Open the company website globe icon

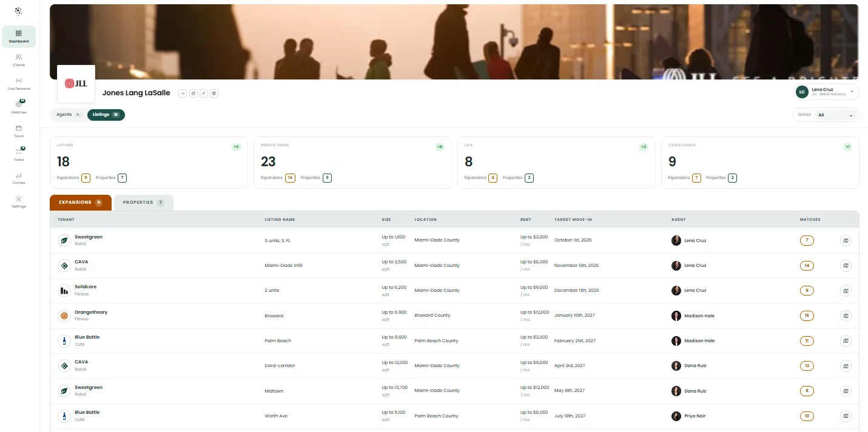(214, 93)
